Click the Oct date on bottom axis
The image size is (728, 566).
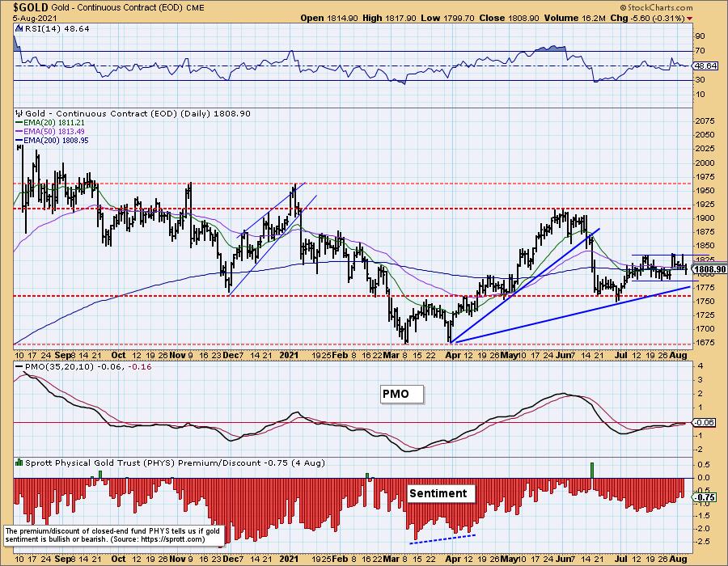pos(118,559)
